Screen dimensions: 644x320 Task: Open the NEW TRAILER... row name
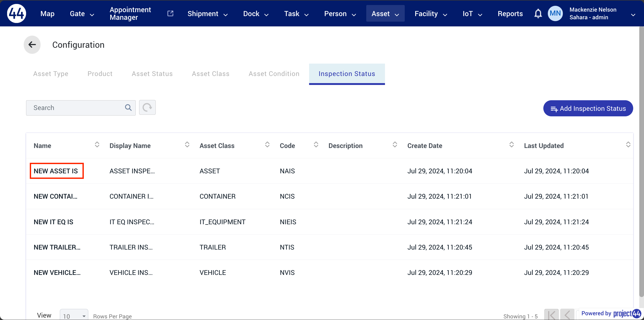pos(57,247)
